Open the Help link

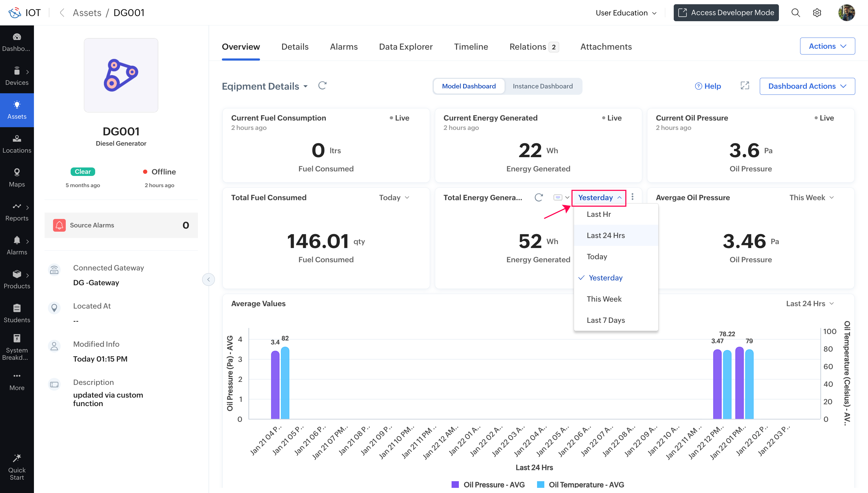click(708, 86)
